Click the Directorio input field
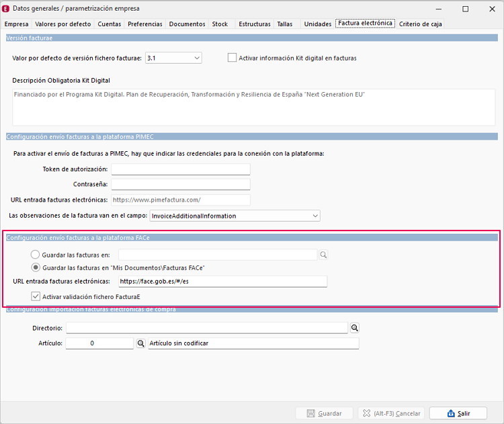 [x=207, y=328]
